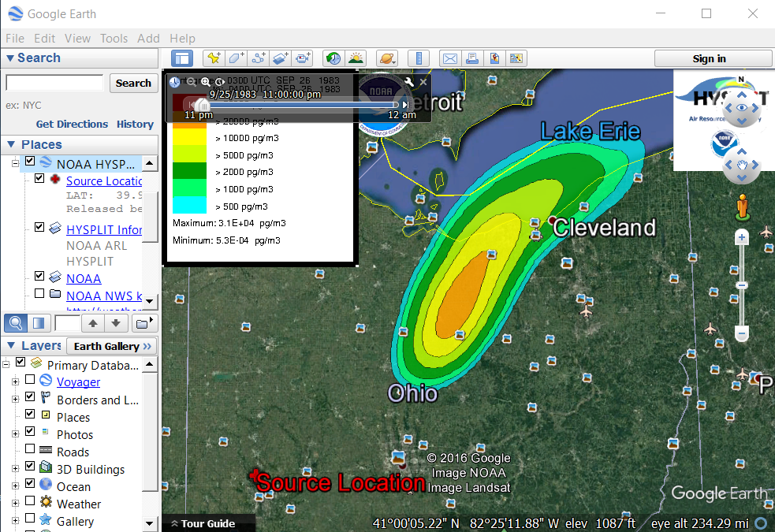Viewport: 775px width, 532px height.
Task: Open the Edit menu
Action: pos(44,39)
